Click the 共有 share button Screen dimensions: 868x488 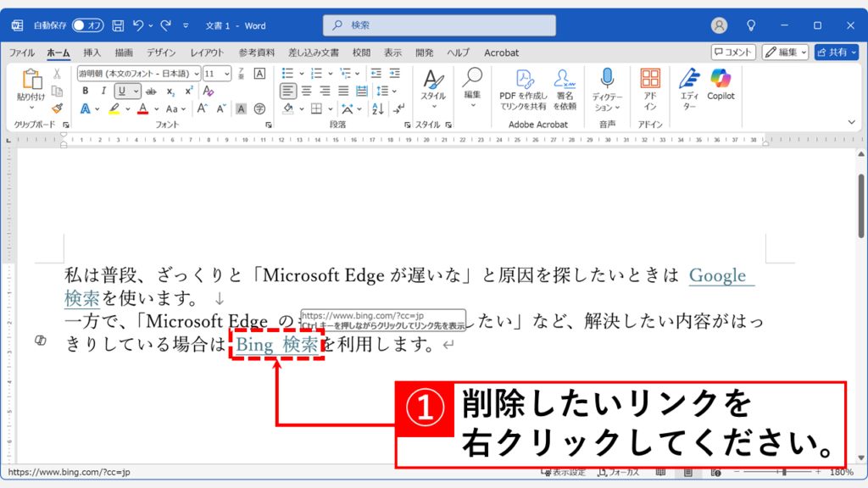(836, 52)
